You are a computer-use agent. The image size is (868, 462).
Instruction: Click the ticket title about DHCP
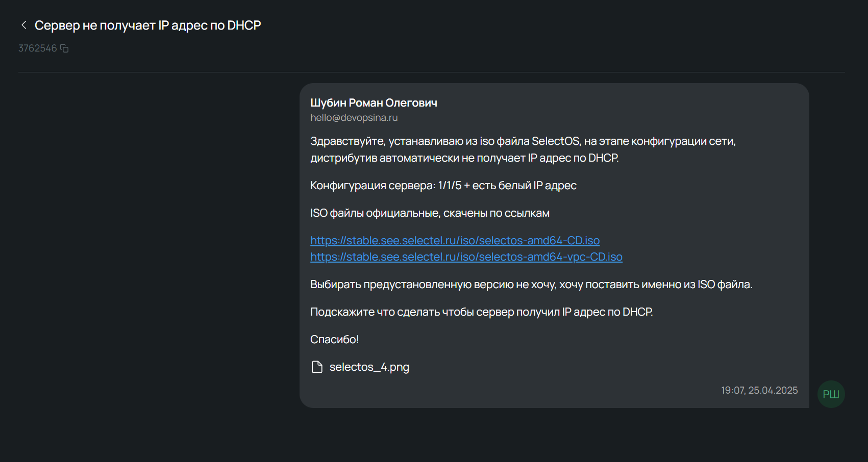click(x=147, y=25)
